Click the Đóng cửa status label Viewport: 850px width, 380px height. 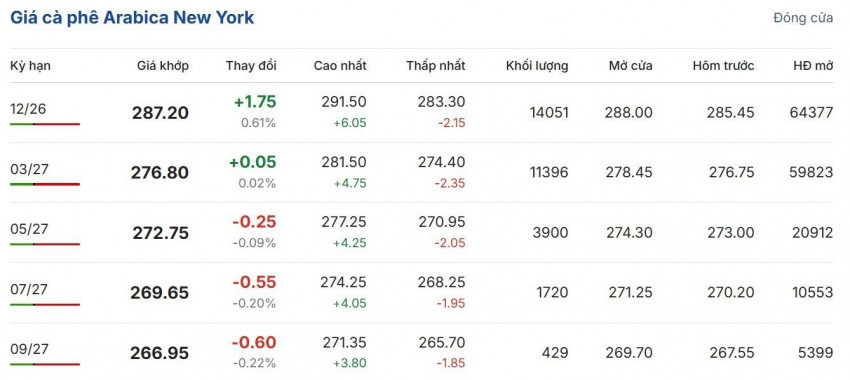pyautogui.click(x=803, y=18)
